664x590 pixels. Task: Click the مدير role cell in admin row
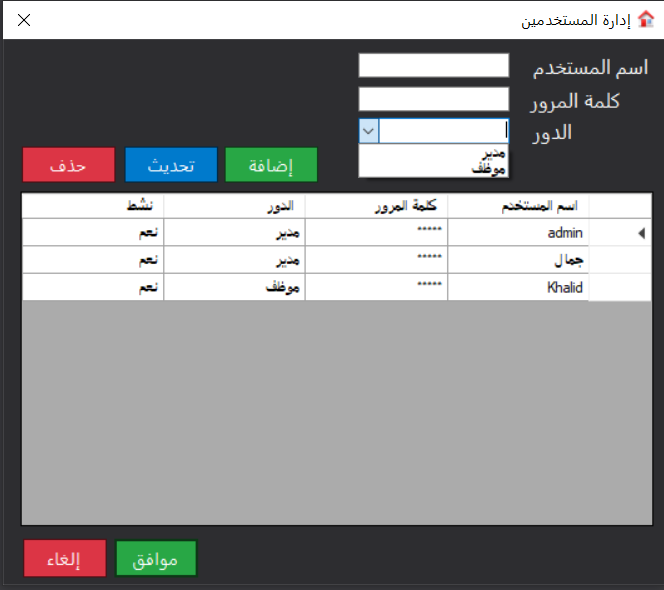point(234,233)
